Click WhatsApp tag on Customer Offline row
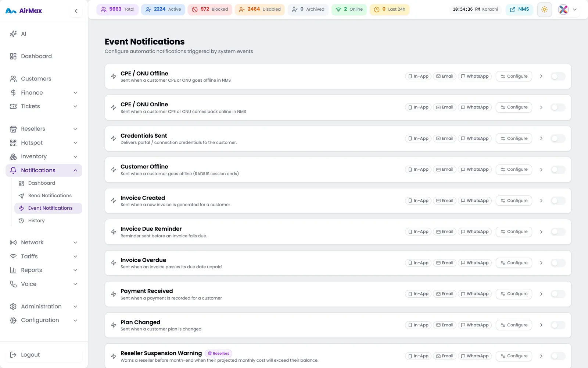This screenshot has height=368, width=588. click(x=475, y=170)
